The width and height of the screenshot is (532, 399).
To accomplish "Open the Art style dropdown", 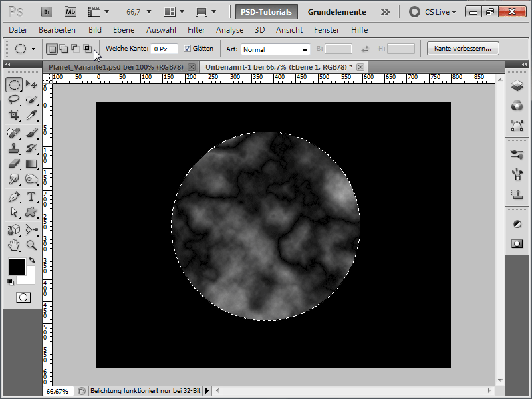I will pos(275,49).
